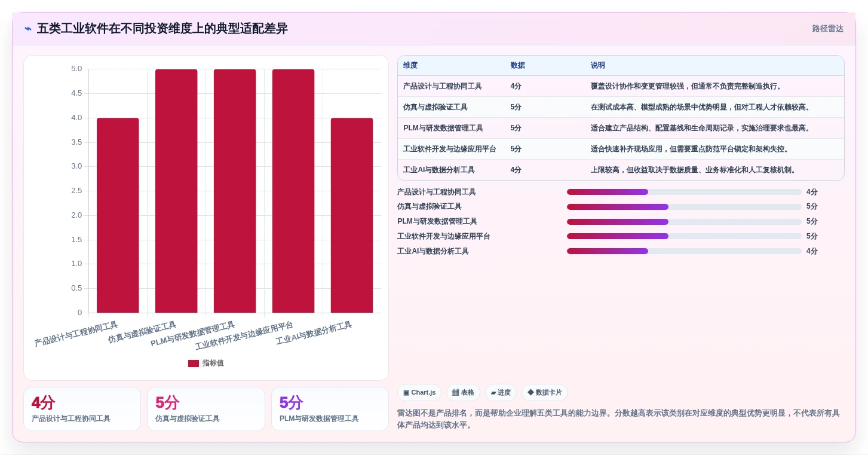Click the 进度 tag chip
Screen dimensions: 868x455
tap(501, 393)
